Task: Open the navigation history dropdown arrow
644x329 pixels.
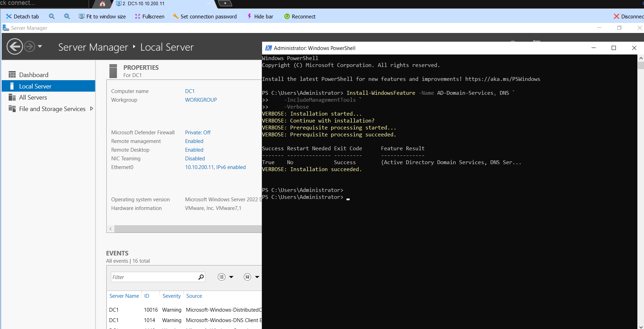Action: coord(40,46)
